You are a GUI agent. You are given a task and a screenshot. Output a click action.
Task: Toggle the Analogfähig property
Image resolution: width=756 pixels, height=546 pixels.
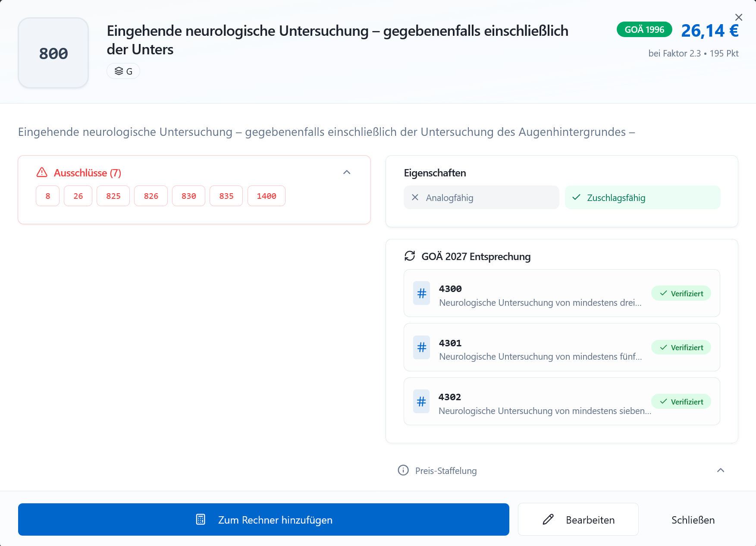(481, 198)
